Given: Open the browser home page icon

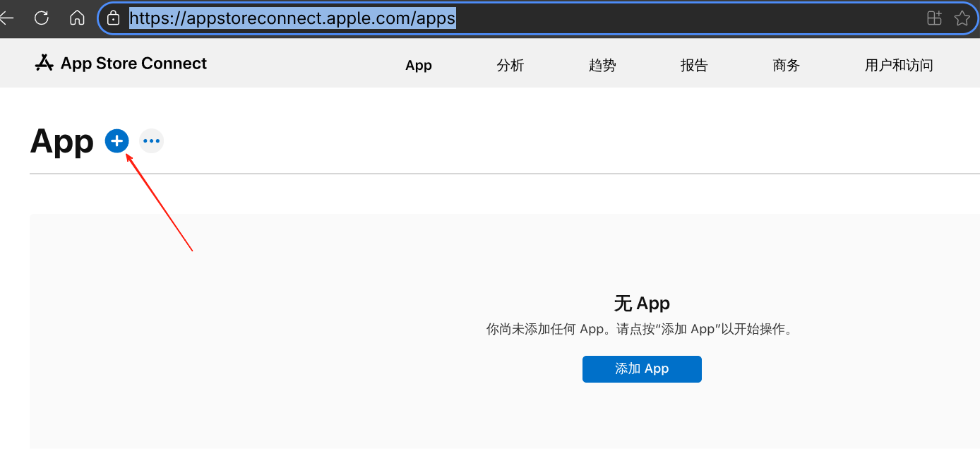Looking at the screenshot, I should 77,18.
